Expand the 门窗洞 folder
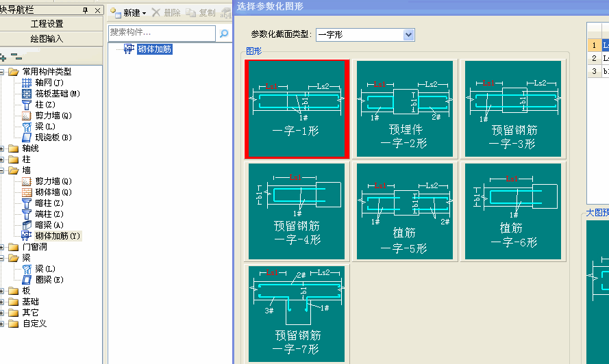 [x=1, y=247]
